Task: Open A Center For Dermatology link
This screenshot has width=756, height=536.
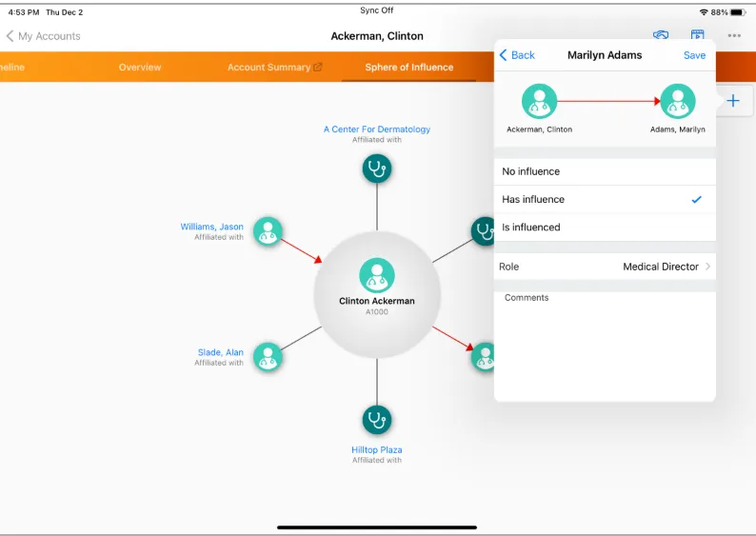Action: 376,129
